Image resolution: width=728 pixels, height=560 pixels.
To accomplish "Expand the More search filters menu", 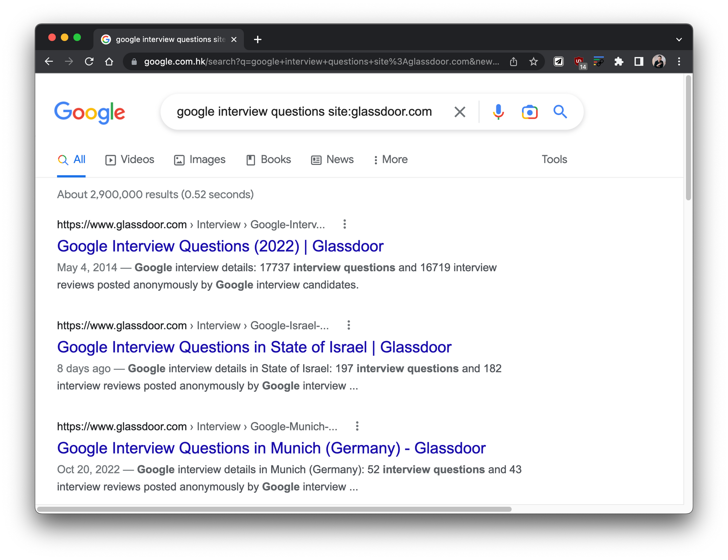I will (391, 159).
